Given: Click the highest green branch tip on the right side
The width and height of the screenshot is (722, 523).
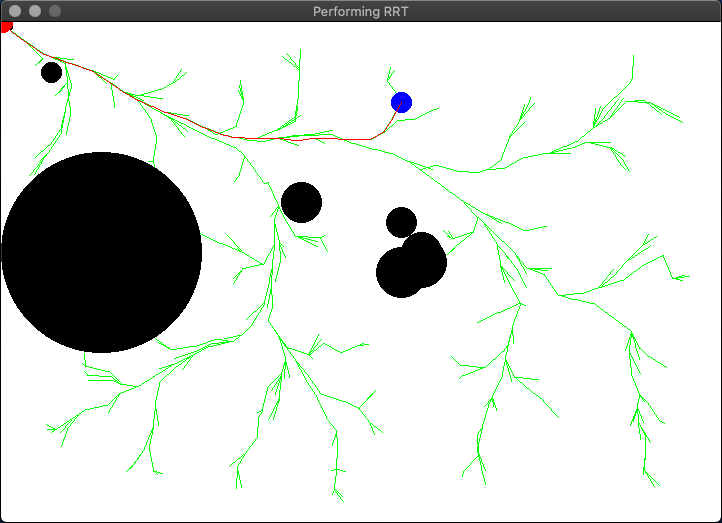Looking at the screenshot, I should [632, 57].
